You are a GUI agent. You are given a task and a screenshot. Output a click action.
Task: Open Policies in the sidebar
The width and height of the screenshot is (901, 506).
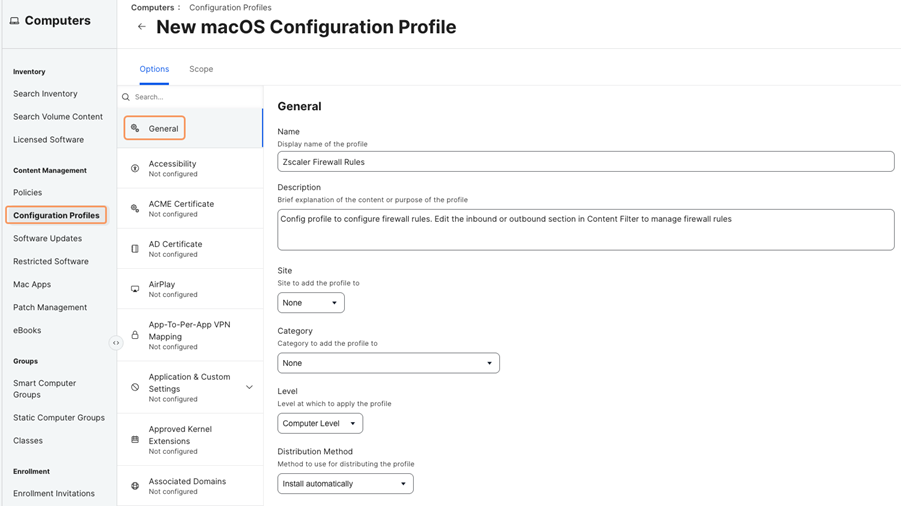coord(28,192)
